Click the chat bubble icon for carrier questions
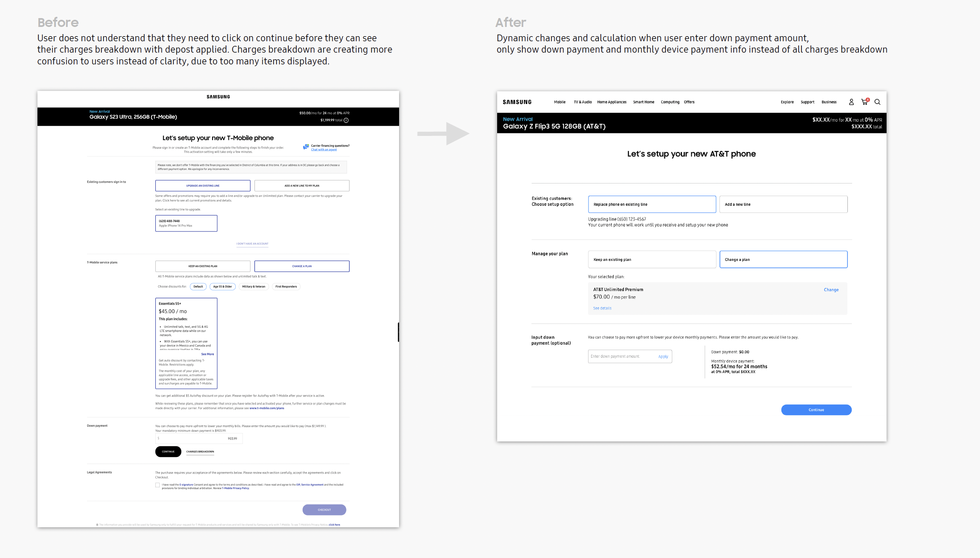The width and height of the screenshot is (980, 558). coord(306,147)
